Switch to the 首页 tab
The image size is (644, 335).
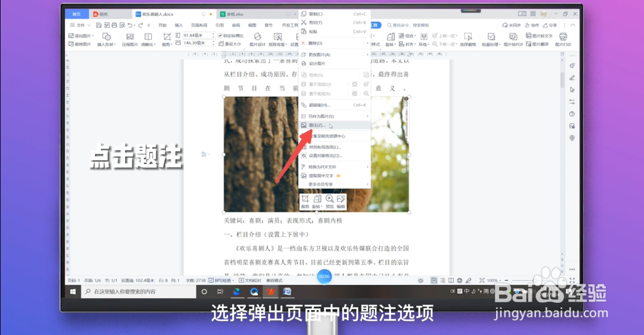coord(76,14)
